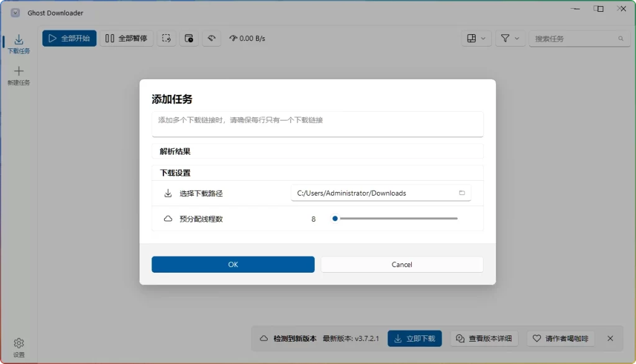The image size is (636, 364).
Task: Open the 新建任务 new task sidebar icon
Action: tap(19, 76)
